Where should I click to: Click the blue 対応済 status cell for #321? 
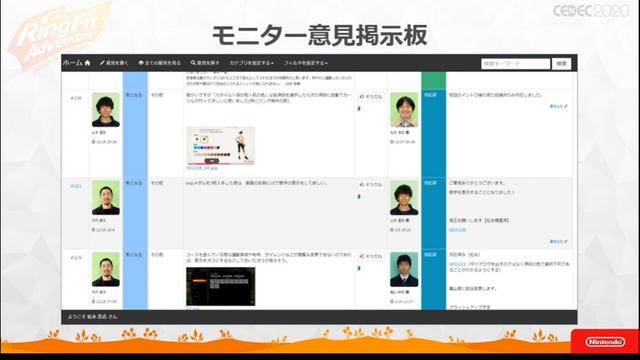pos(433,213)
